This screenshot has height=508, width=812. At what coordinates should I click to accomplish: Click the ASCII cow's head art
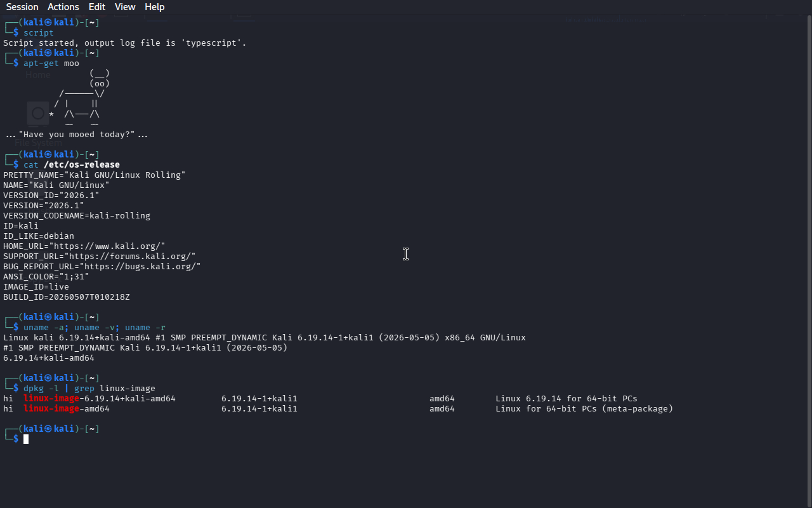pyautogui.click(x=100, y=79)
